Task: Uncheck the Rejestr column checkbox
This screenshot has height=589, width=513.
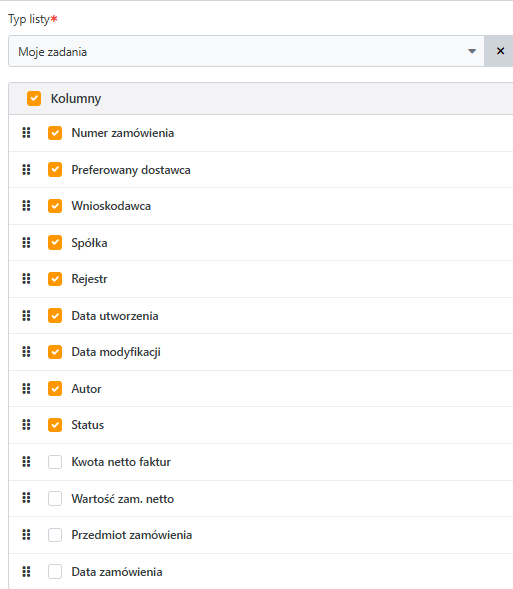Action: pyautogui.click(x=55, y=279)
